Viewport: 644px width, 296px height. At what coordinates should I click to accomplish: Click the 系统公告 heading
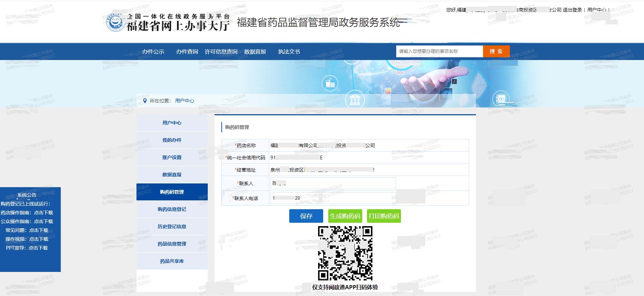tap(27, 195)
